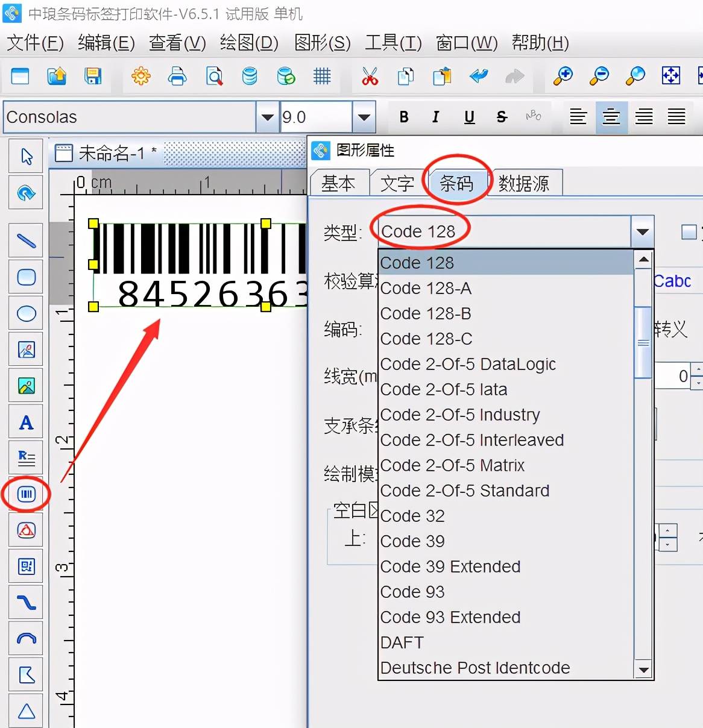The width and height of the screenshot is (703, 728).
Task: Choose Code 39 from the type list
Action: pyautogui.click(x=412, y=541)
